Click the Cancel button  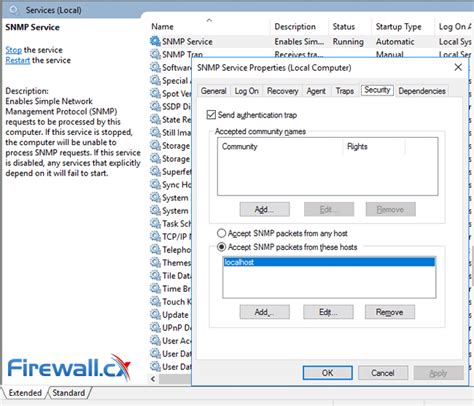click(x=383, y=373)
